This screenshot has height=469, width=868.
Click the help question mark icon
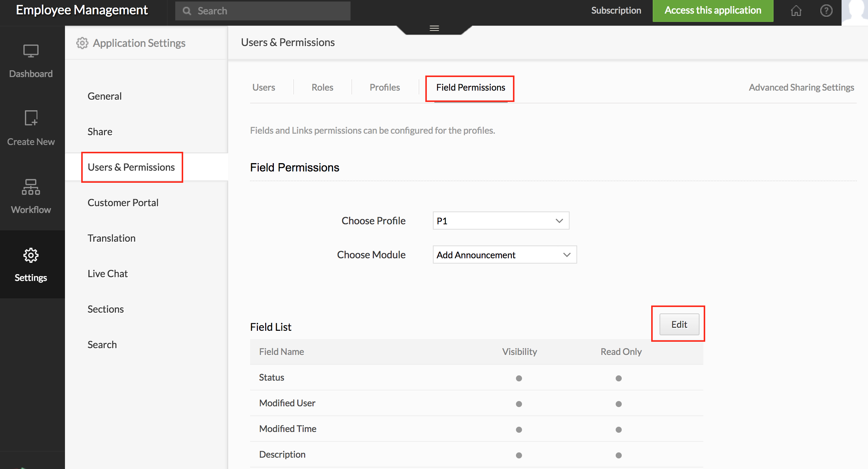(x=826, y=11)
